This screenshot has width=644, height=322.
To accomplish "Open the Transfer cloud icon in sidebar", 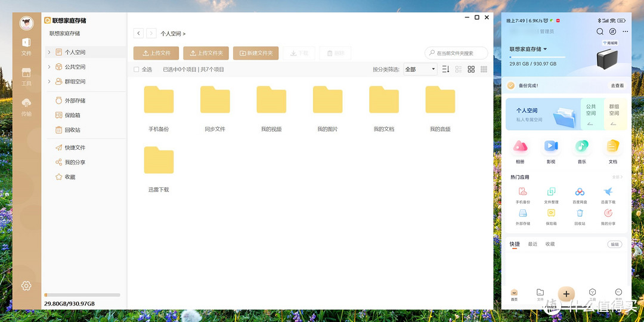I will point(26,106).
